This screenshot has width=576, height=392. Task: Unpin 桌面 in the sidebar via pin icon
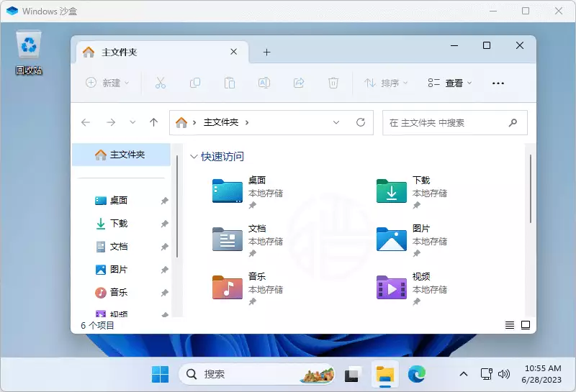(165, 201)
